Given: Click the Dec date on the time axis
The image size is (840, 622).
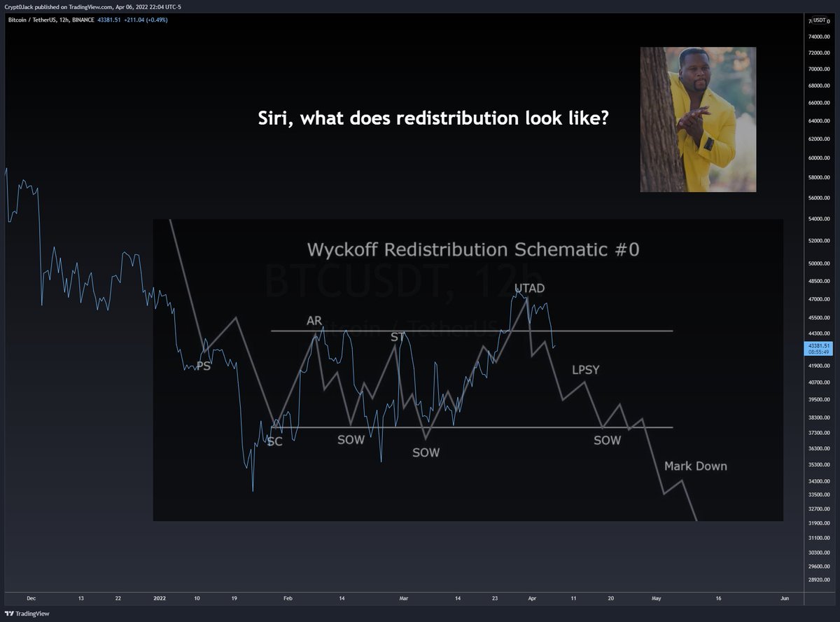Looking at the screenshot, I should (30, 598).
